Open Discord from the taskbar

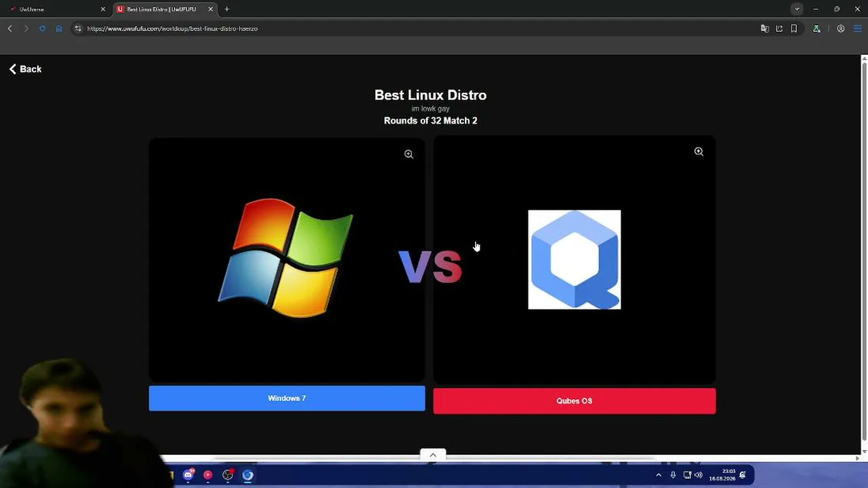188,475
